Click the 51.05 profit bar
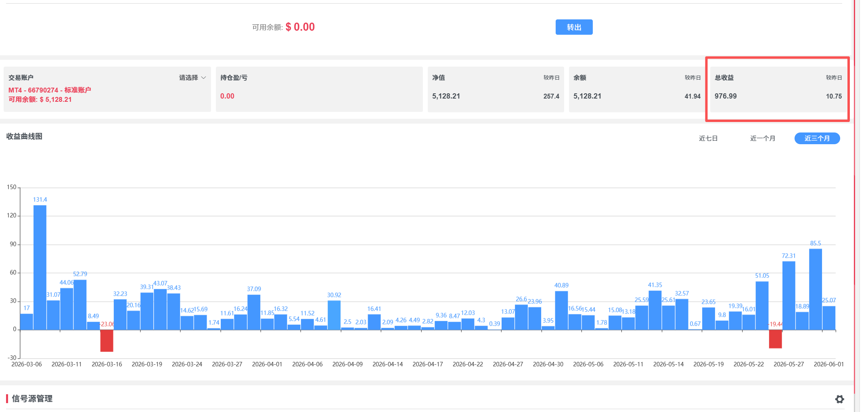This screenshot has height=412, width=868. (x=762, y=306)
